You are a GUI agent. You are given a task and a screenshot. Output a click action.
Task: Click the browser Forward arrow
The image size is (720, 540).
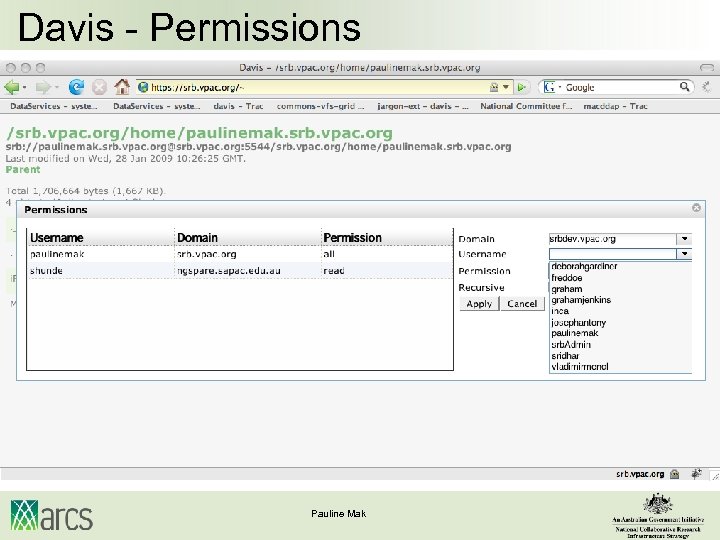43,87
